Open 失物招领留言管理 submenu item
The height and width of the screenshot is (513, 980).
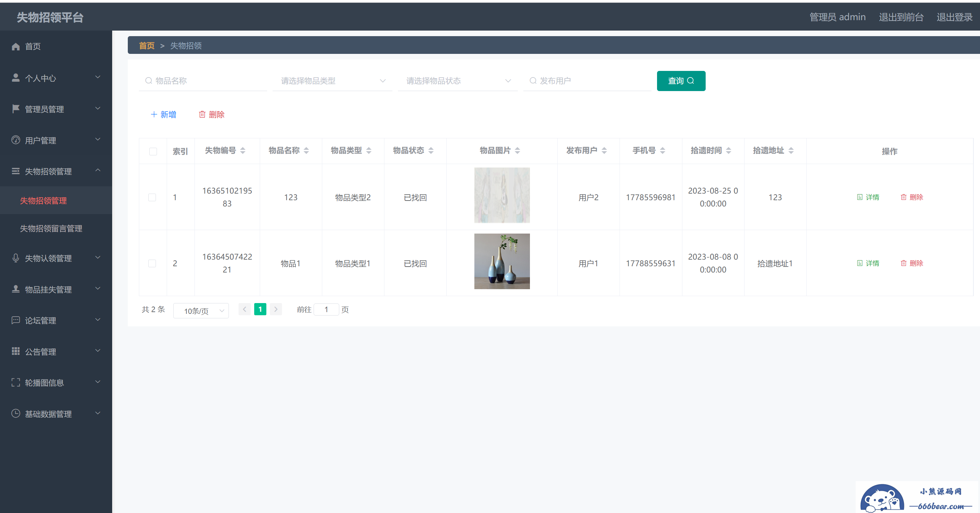(56, 228)
